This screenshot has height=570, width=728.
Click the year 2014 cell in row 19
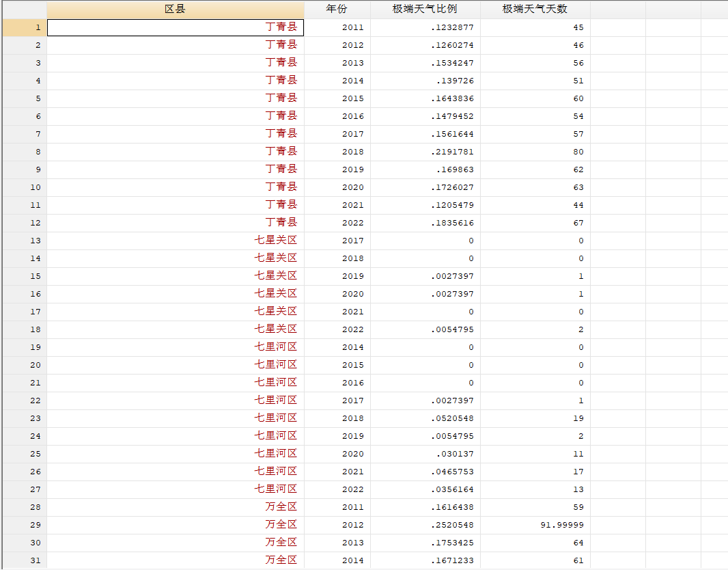(x=337, y=347)
